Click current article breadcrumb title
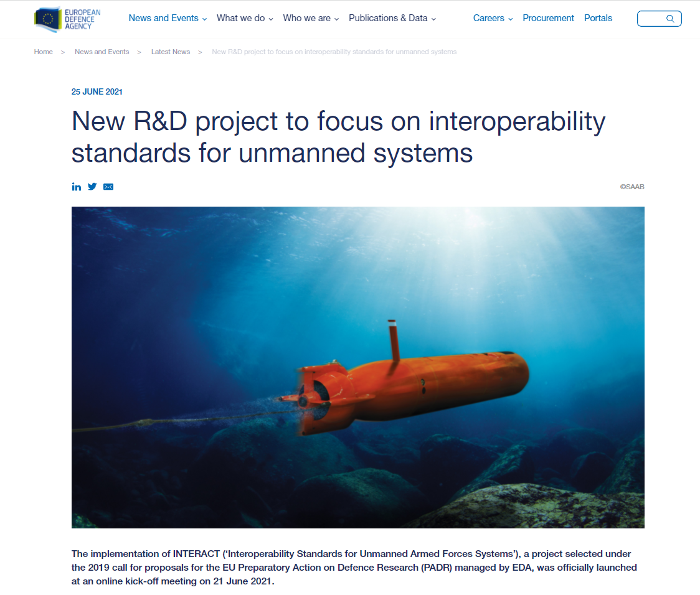The width and height of the screenshot is (700, 595). [334, 52]
